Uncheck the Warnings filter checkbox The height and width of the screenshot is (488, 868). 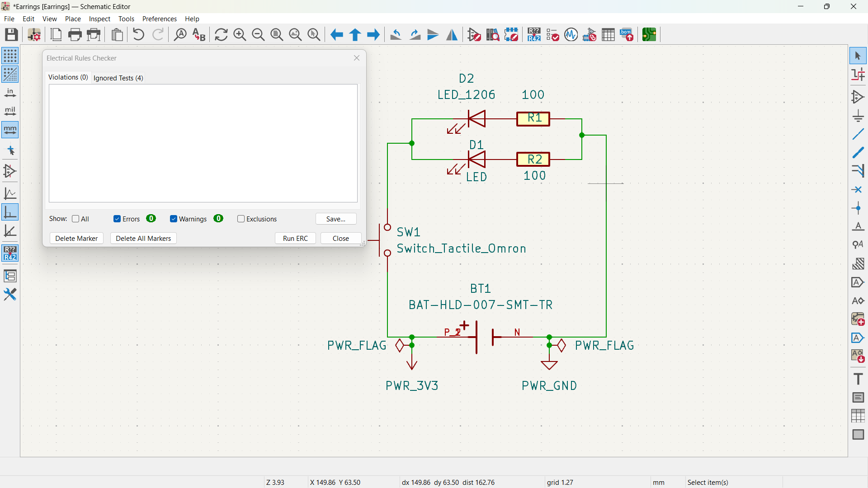pos(174,219)
